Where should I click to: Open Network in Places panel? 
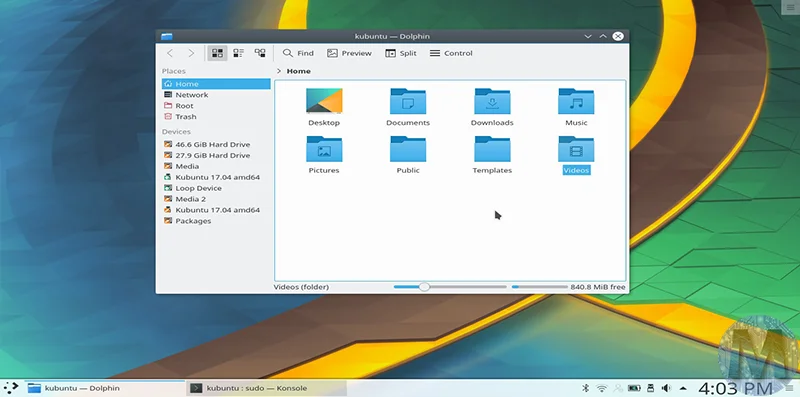click(x=216, y=95)
